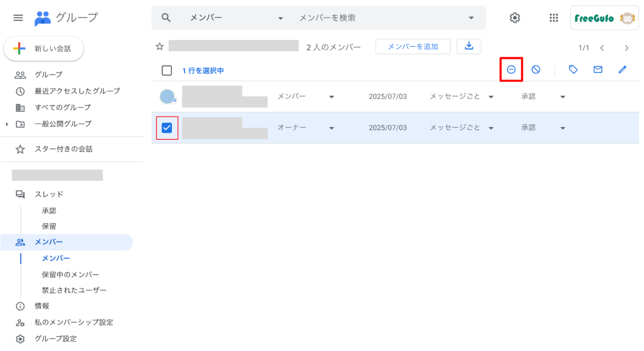Click the ban user icon
The width and height of the screenshot is (644, 351).
point(535,70)
